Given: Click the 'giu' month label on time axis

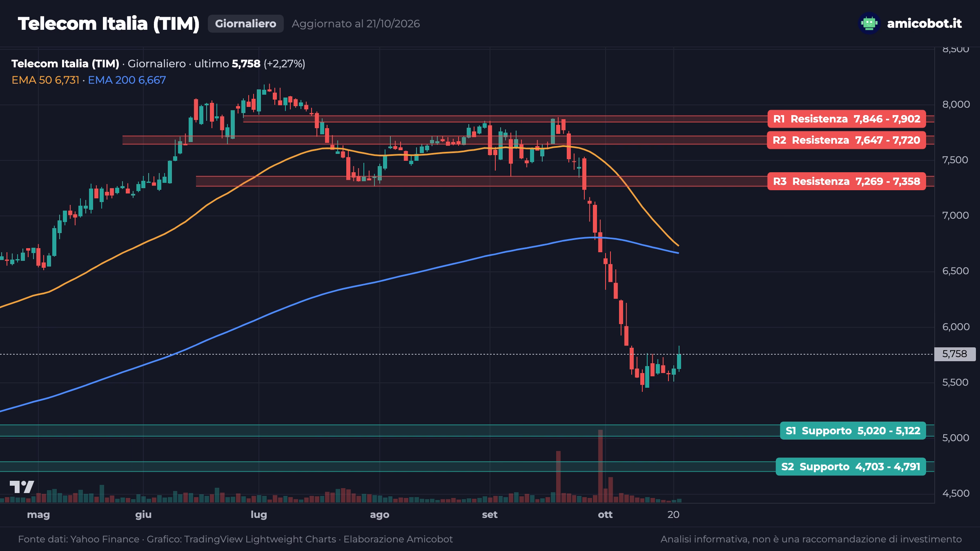Looking at the screenshot, I should (143, 515).
